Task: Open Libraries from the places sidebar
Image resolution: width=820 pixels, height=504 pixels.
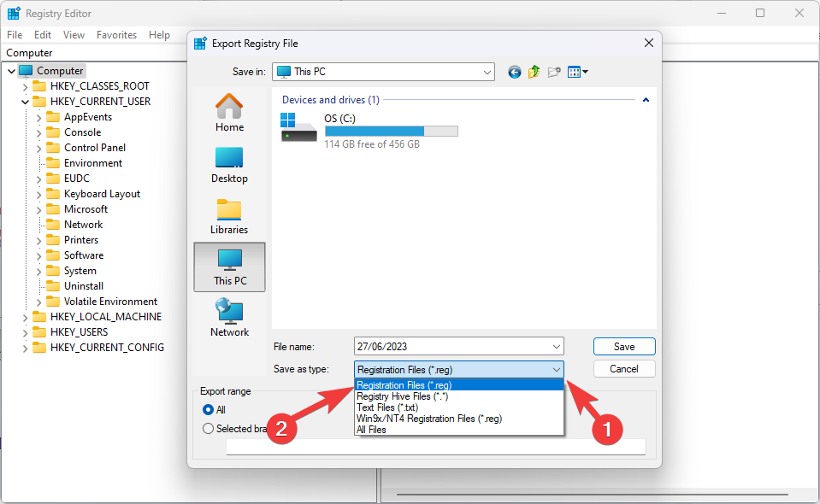Action: coord(229,215)
